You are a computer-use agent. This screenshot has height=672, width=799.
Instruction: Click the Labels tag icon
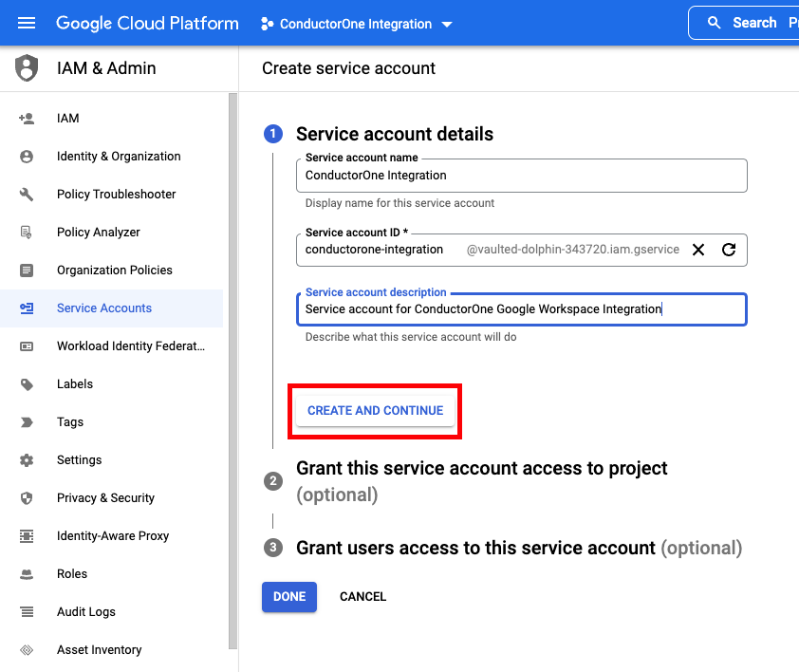coord(27,384)
